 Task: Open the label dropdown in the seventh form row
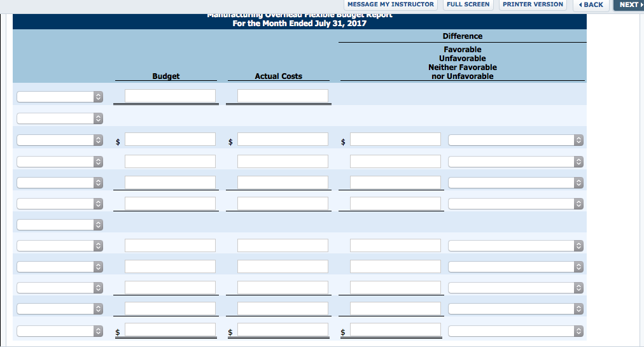click(60, 225)
